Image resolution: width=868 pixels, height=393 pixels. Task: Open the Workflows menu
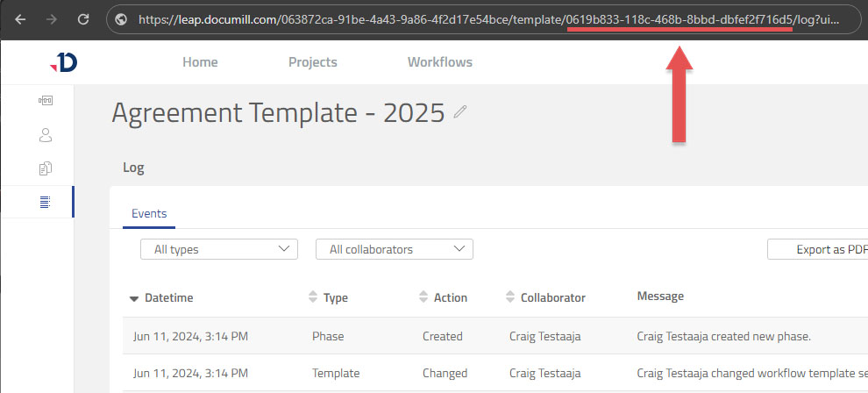(x=439, y=62)
